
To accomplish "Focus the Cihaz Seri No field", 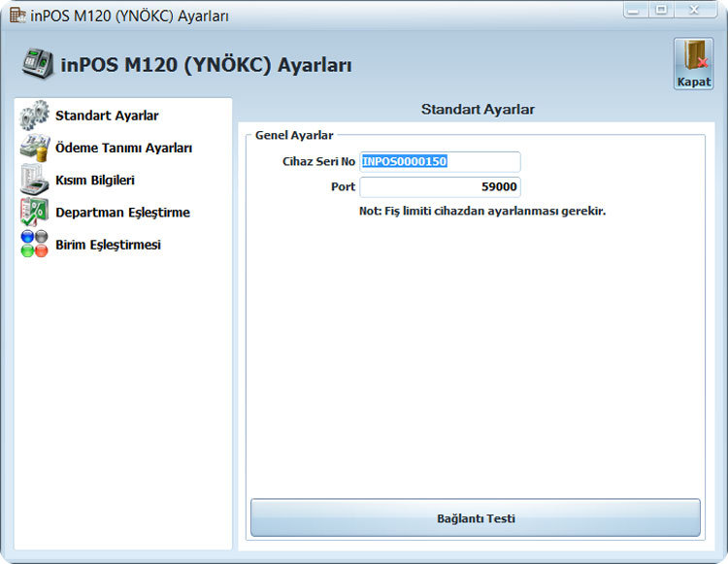I will (x=440, y=161).
